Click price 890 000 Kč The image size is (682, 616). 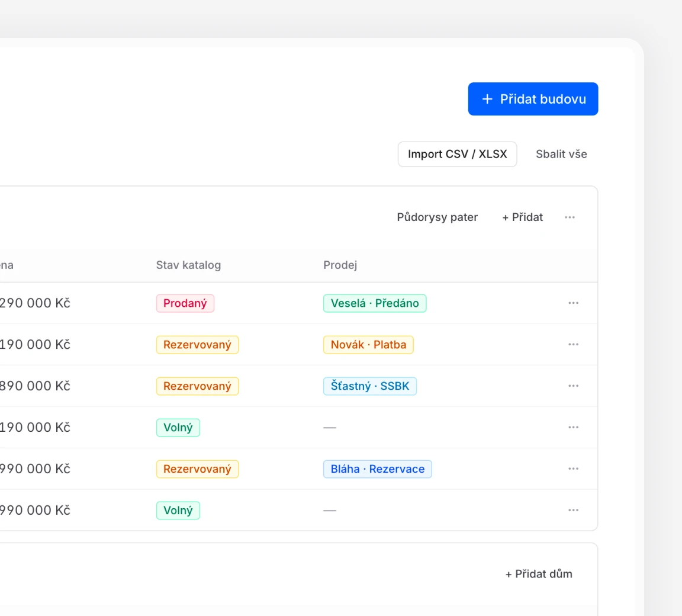pyautogui.click(x=35, y=386)
